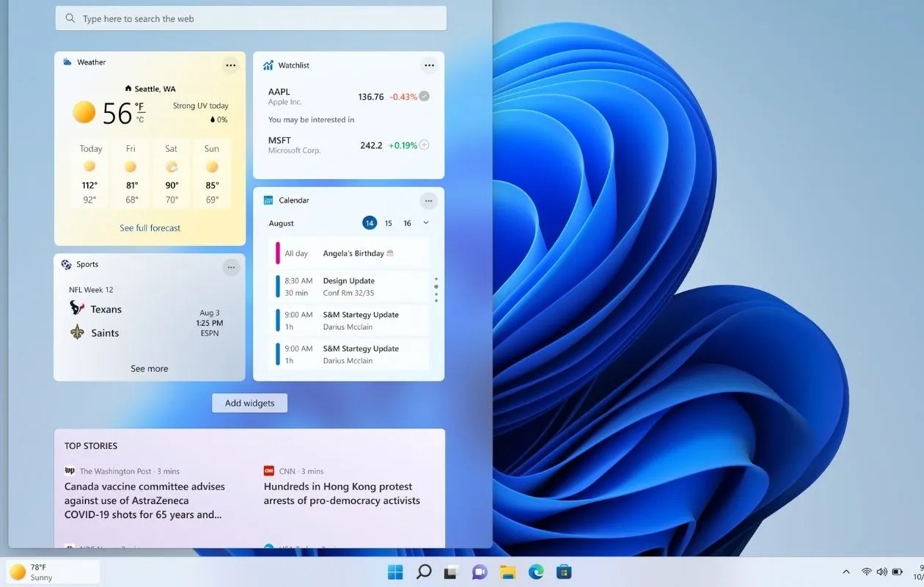924x587 pixels.
Task: Click Saturday's sunny forecast icon
Action: click(x=171, y=167)
